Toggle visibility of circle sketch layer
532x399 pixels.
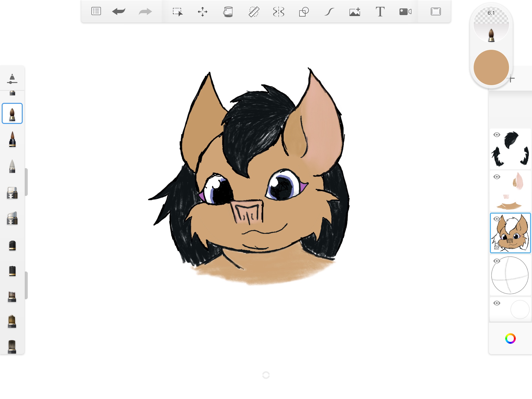[497, 261]
